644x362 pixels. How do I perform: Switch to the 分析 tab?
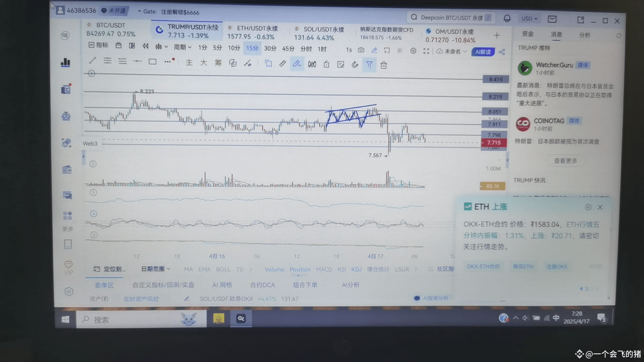[585, 35]
